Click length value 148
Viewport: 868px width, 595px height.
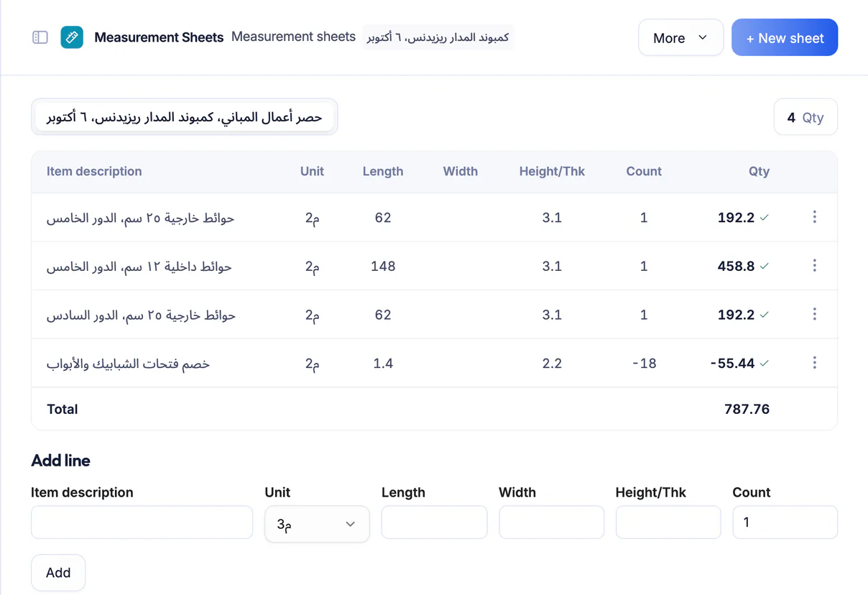(x=383, y=266)
